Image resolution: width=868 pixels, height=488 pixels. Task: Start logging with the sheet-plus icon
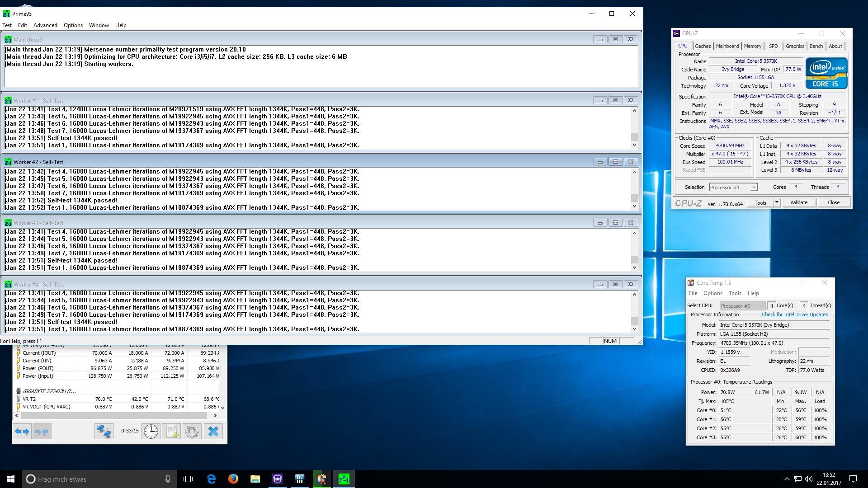[x=172, y=432]
